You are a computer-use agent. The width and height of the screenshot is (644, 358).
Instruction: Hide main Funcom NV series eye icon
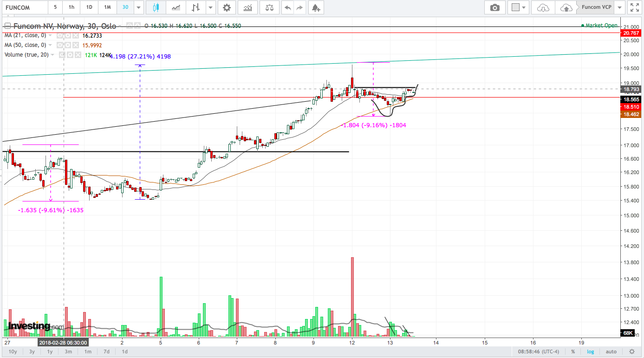pos(130,26)
